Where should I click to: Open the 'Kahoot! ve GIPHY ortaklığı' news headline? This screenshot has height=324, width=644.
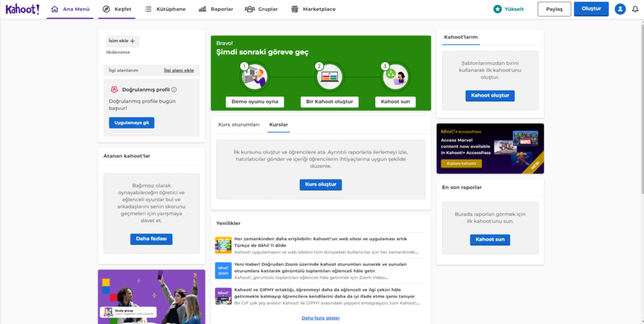coord(325,293)
